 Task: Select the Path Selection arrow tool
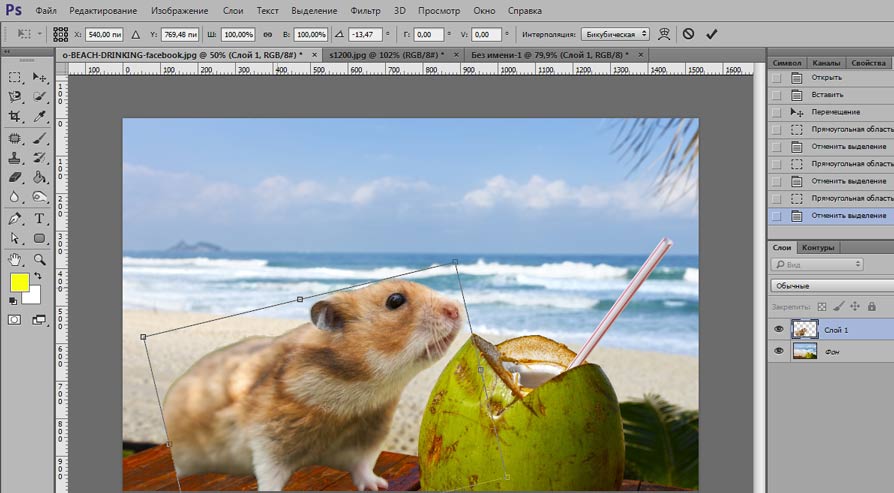[x=15, y=238]
